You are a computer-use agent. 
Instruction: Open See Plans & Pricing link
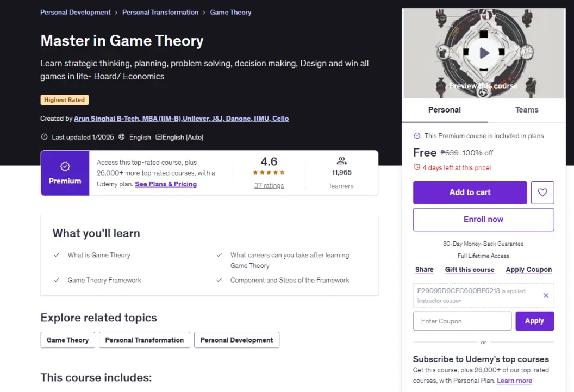click(166, 184)
